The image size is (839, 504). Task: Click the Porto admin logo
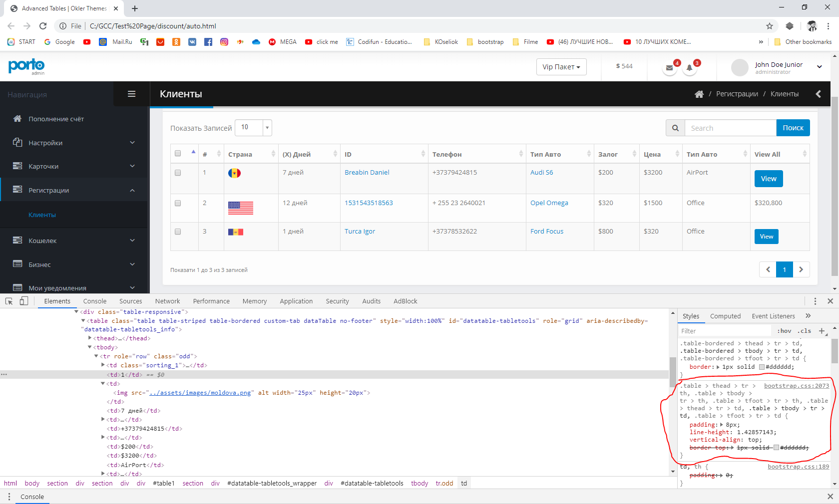26,66
